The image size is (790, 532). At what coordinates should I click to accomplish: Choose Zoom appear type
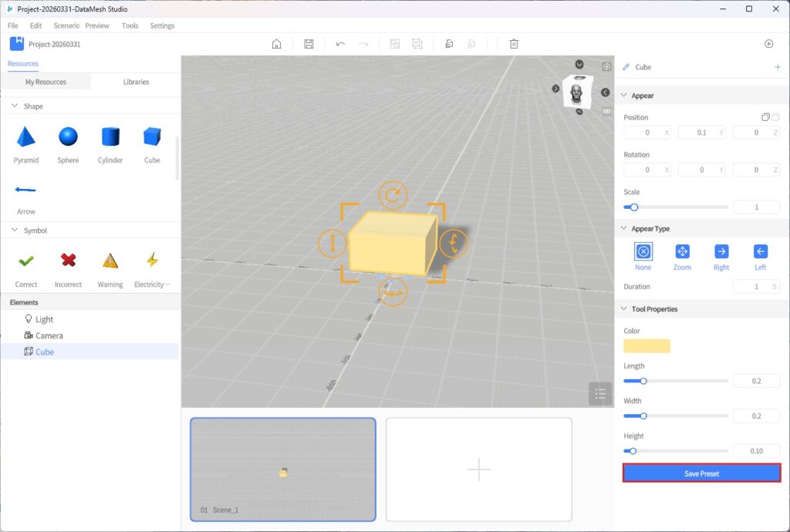(x=682, y=251)
